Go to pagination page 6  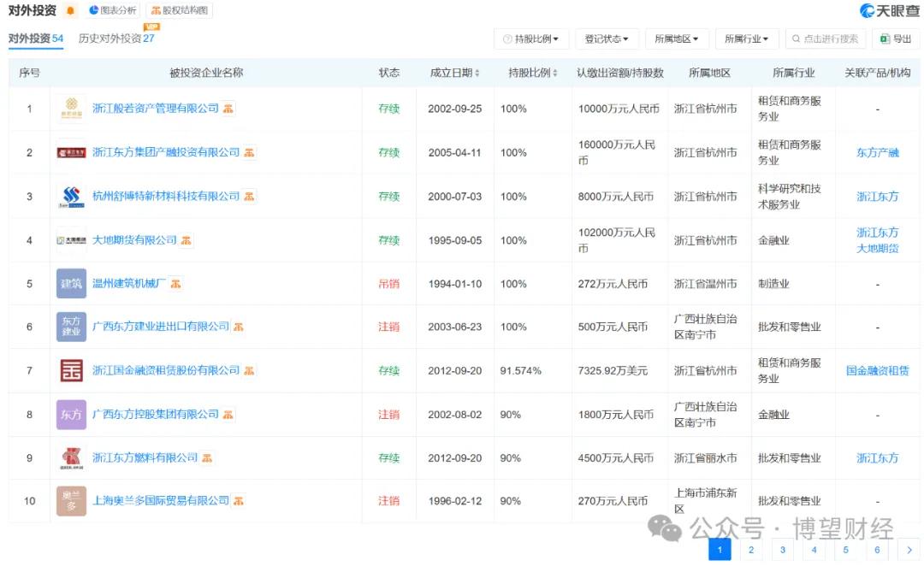click(877, 550)
